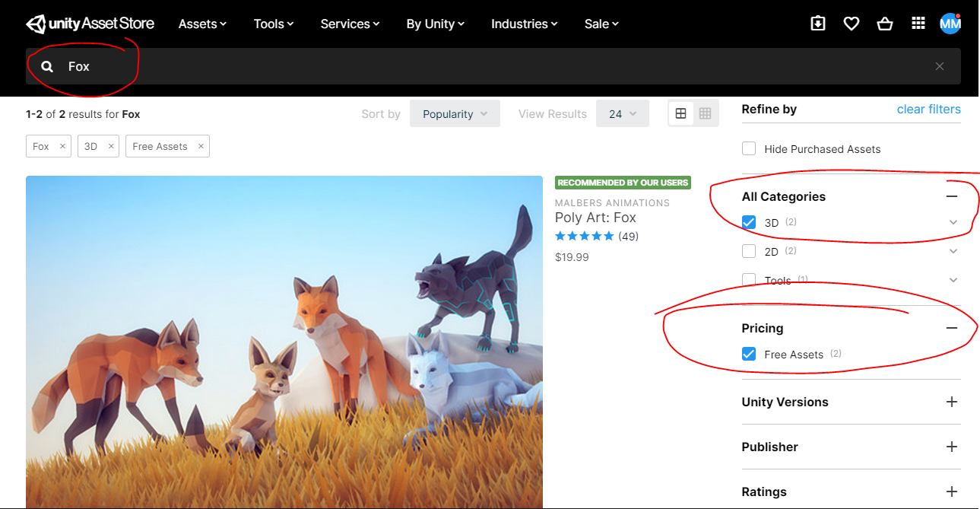Open the Unity Asset Store home logo

pyautogui.click(x=90, y=24)
